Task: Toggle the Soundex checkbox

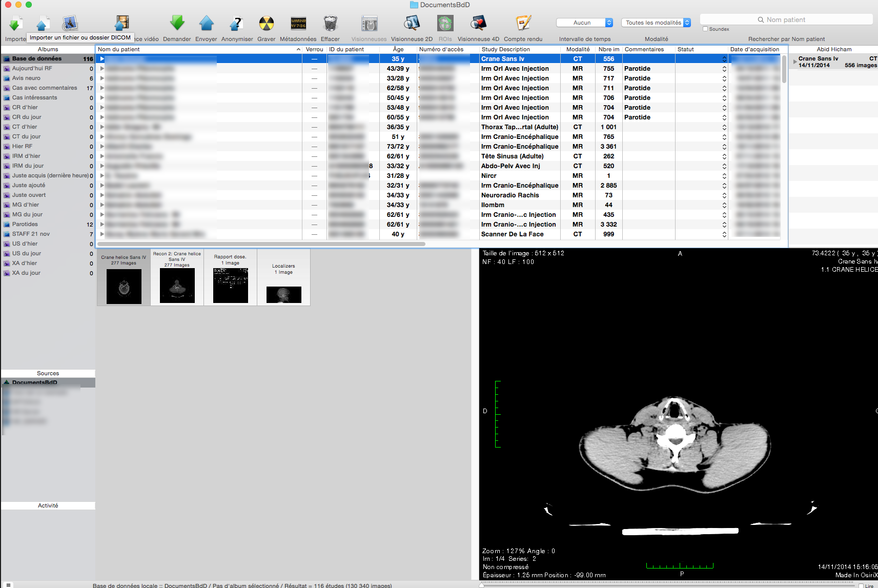Action: (705, 29)
